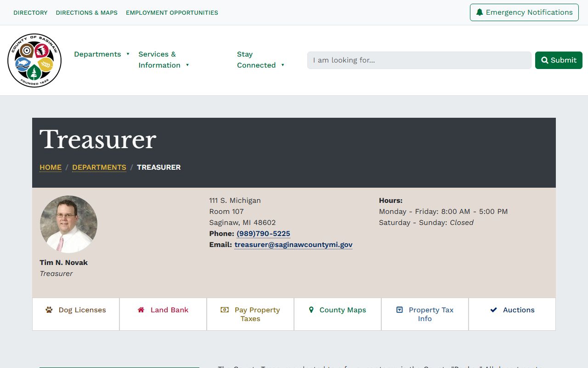Open the Property Tax Info tab
Viewport: 588px width, 368px height.
(425, 314)
